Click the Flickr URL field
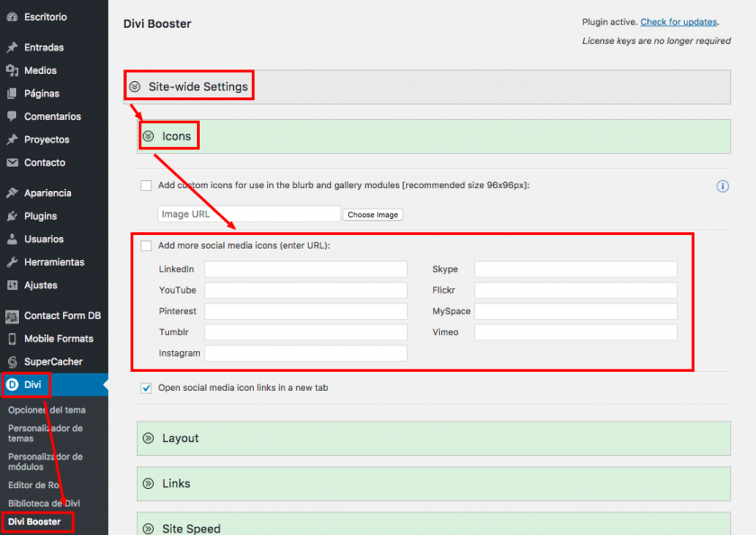The image size is (756, 535). click(576, 290)
